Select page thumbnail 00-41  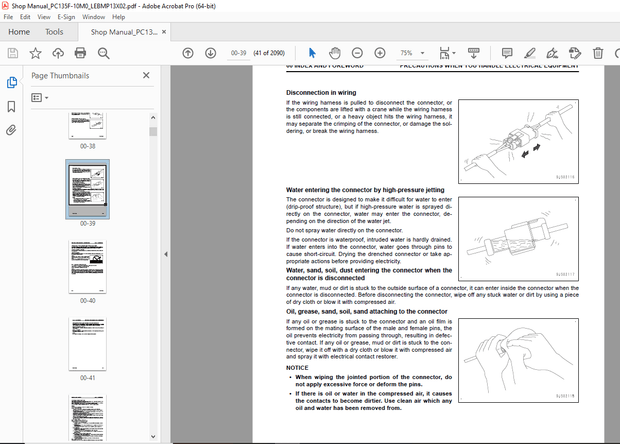(x=87, y=344)
